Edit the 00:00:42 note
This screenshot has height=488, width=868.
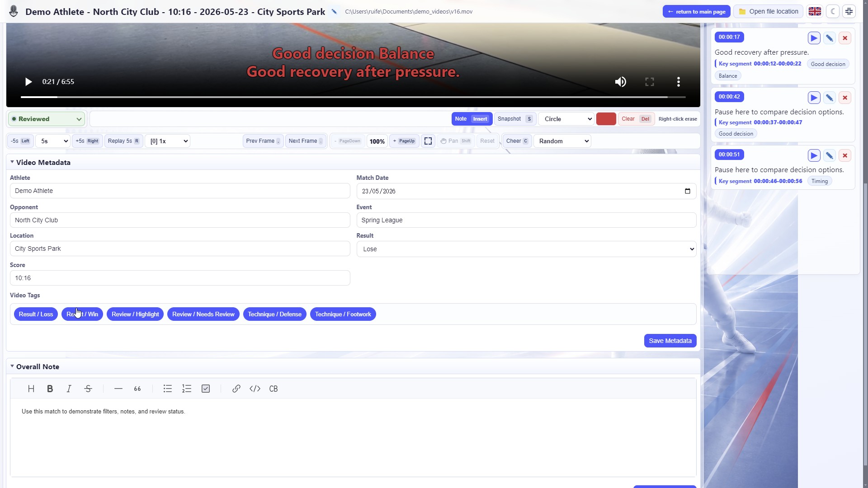click(829, 98)
